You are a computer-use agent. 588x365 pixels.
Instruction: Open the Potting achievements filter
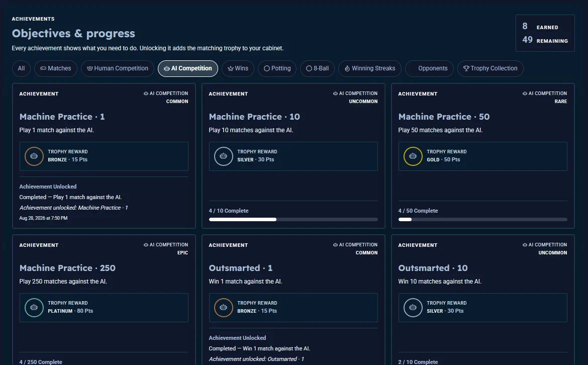coord(277,69)
